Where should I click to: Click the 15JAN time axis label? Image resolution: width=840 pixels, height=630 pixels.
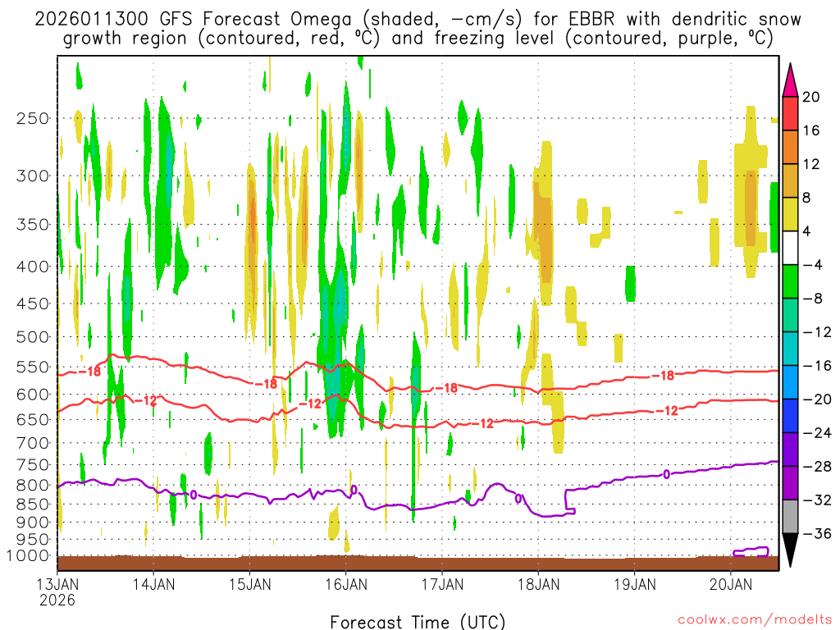pyautogui.click(x=249, y=584)
